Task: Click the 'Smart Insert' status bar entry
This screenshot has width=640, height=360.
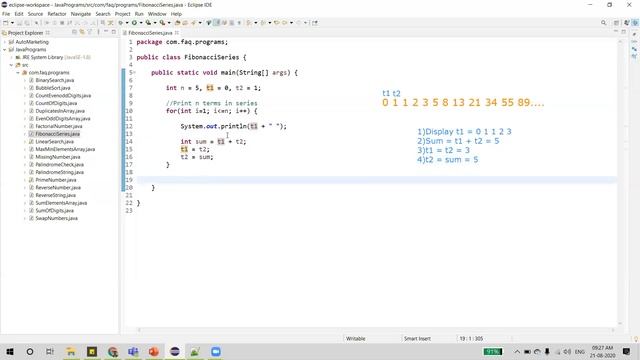Action: tap(417, 338)
